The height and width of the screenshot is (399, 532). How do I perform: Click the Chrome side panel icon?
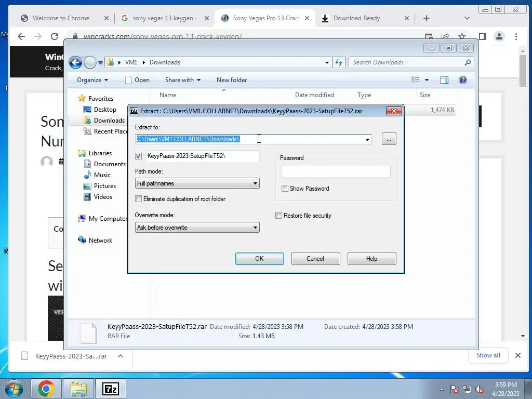(x=483, y=36)
